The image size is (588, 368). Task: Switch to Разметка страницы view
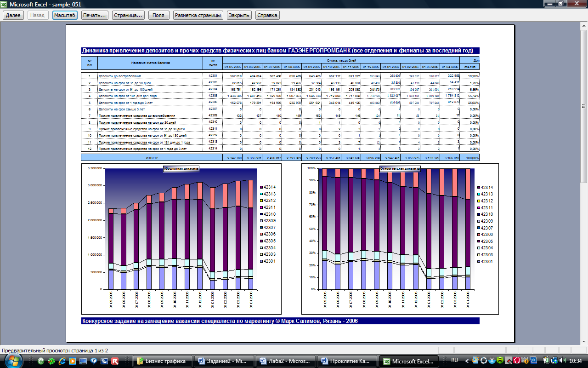tap(198, 15)
